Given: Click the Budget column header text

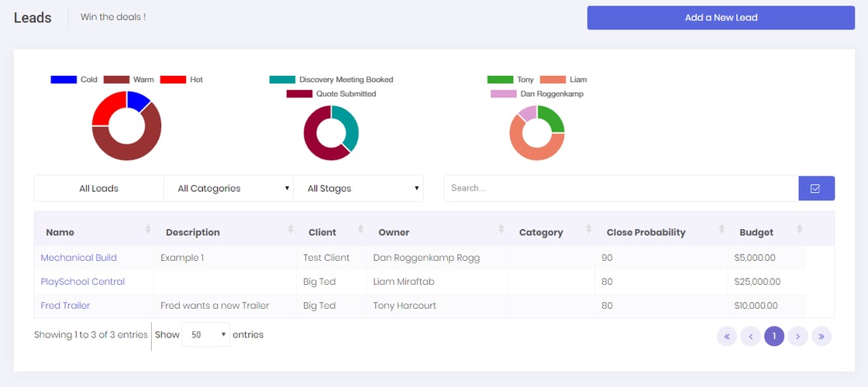Looking at the screenshot, I should point(756,233).
